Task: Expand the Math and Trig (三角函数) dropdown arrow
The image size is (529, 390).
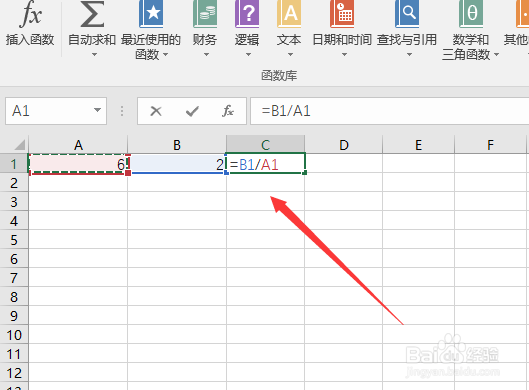Action: pos(496,54)
